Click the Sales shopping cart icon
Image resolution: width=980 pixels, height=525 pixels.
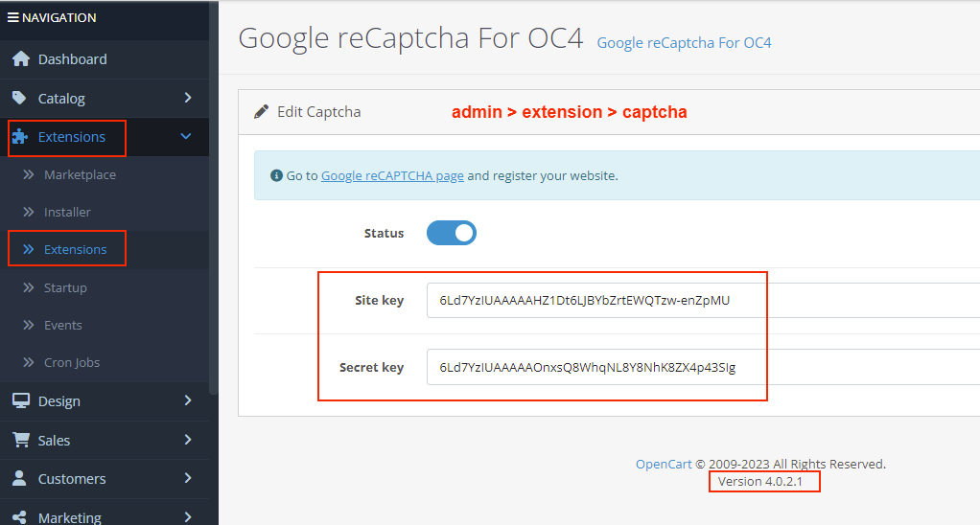pos(20,440)
